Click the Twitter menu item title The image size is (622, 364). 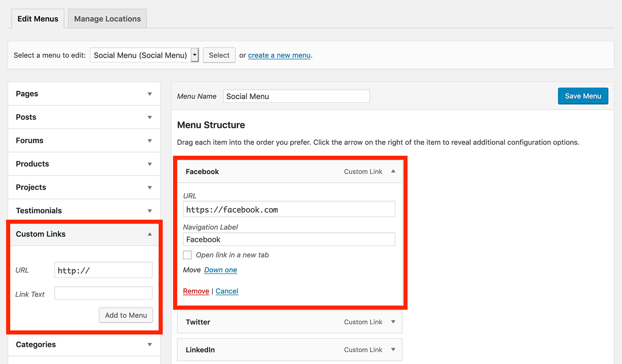(x=198, y=322)
